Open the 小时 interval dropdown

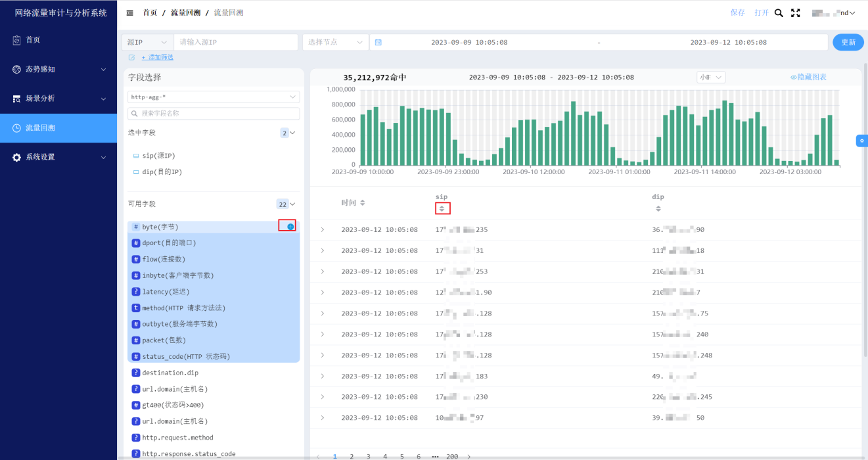tap(711, 77)
